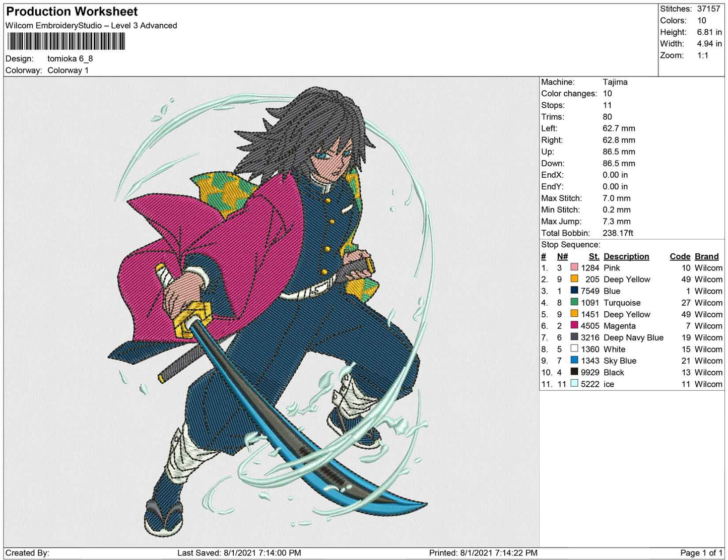Select the 'St.' column header
The height and width of the screenshot is (560, 728).
click(x=594, y=256)
